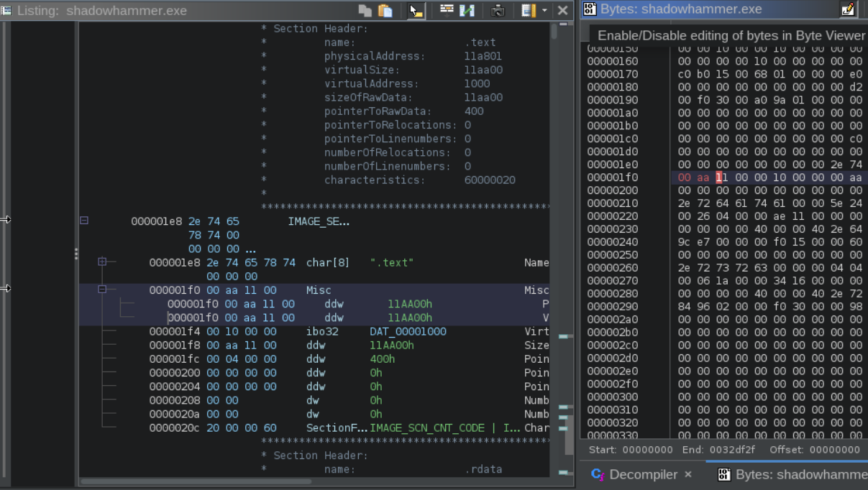
Task: Close the Listing panel
Action: pyautogui.click(x=563, y=11)
